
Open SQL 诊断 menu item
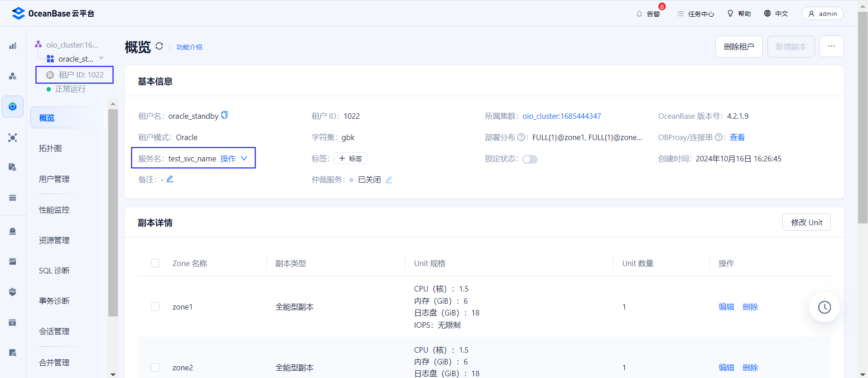coord(54,271)
